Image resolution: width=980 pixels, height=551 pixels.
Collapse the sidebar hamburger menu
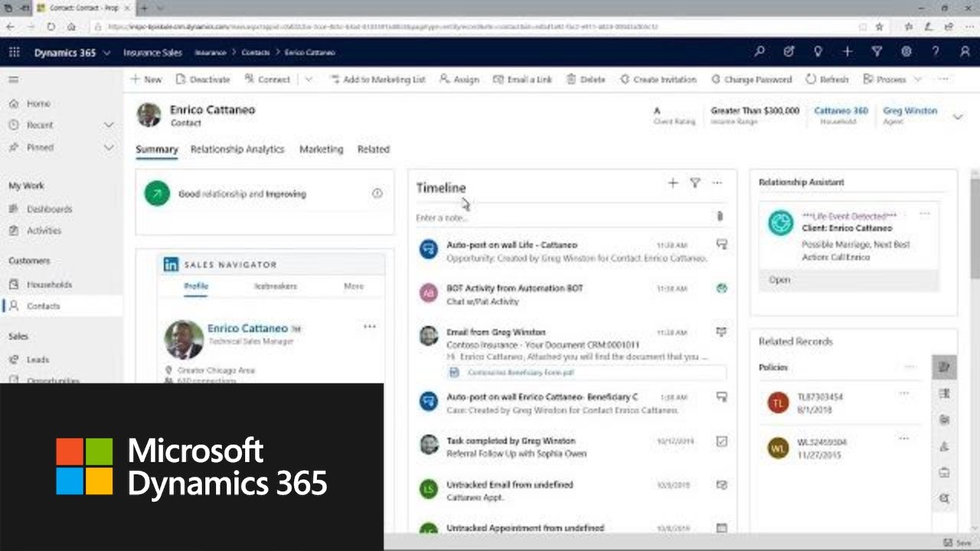pos(14,80)
